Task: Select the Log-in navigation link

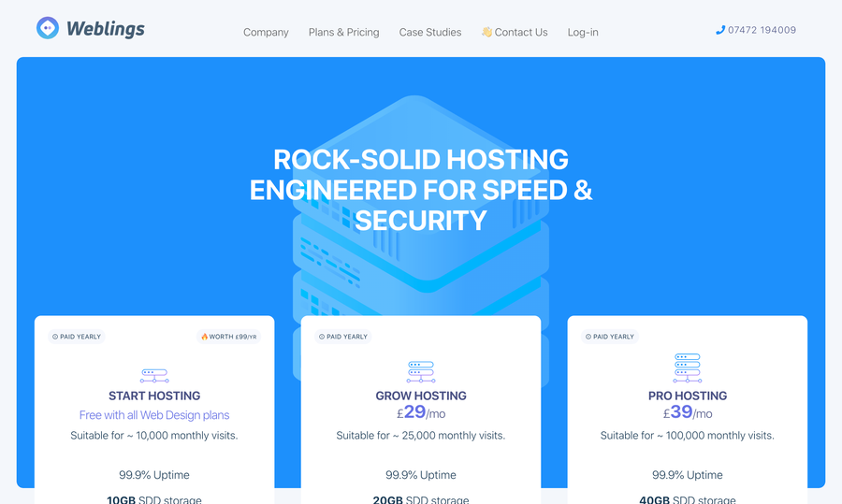Action: [x=583, y=32]
